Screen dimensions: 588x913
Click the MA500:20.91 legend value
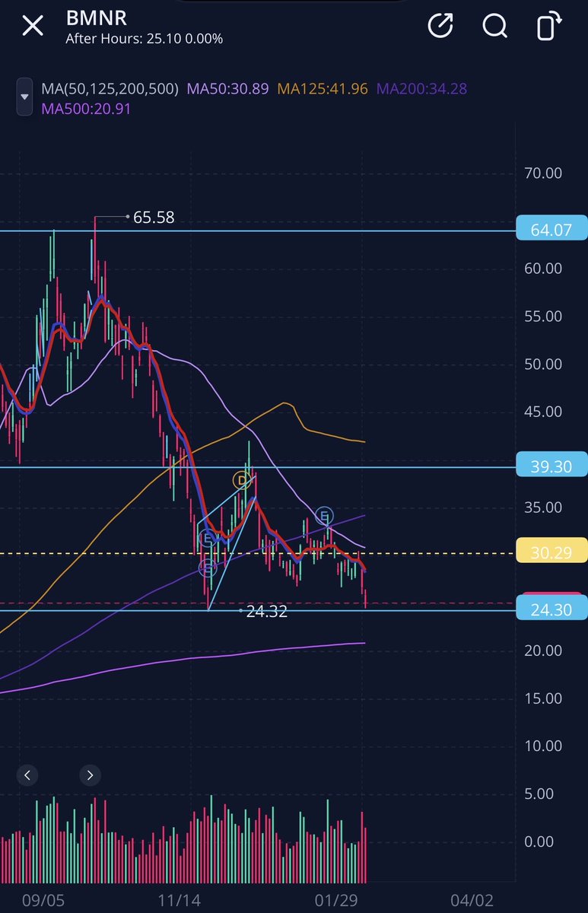tap(86, 109)
